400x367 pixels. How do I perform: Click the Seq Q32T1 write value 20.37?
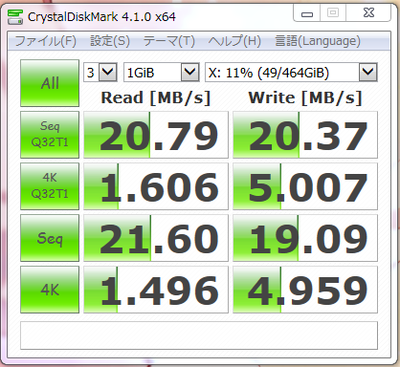click(305, 135)
